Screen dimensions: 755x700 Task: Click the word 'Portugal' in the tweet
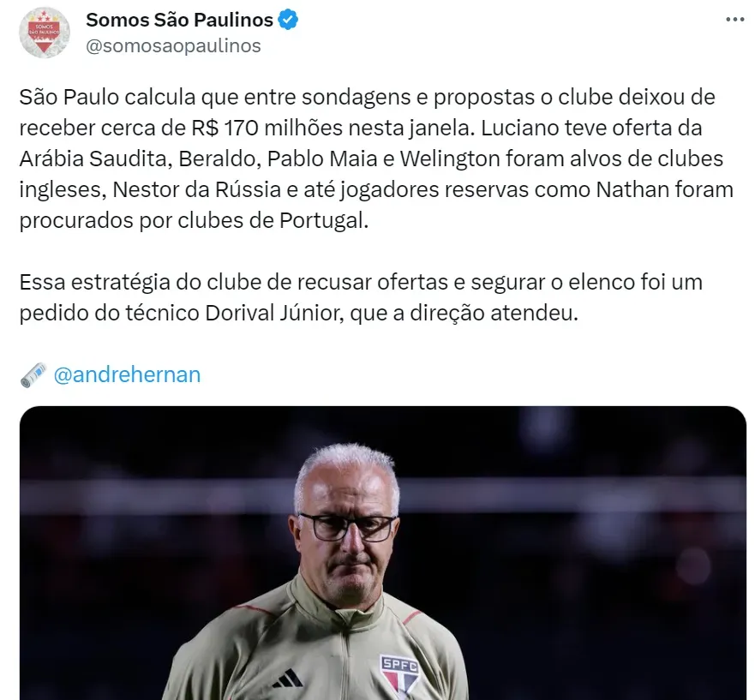pyautogui.click(x=324, y=221)
